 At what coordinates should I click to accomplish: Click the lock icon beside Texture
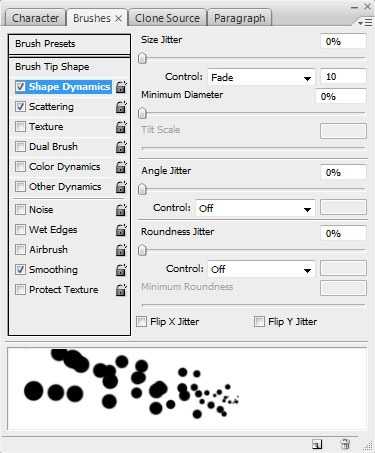pyautogui.click(x=121, y=127)
